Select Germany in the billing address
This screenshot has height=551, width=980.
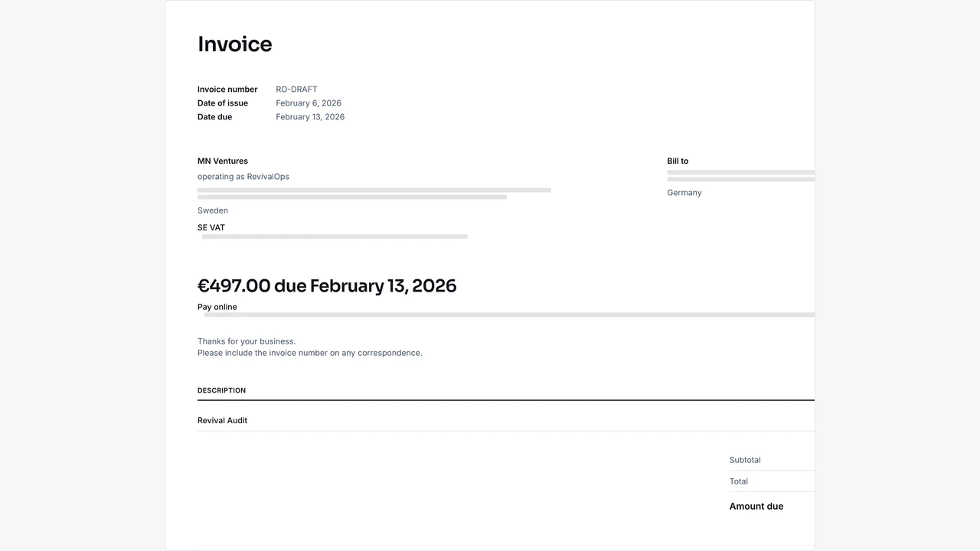click(684, 192)
